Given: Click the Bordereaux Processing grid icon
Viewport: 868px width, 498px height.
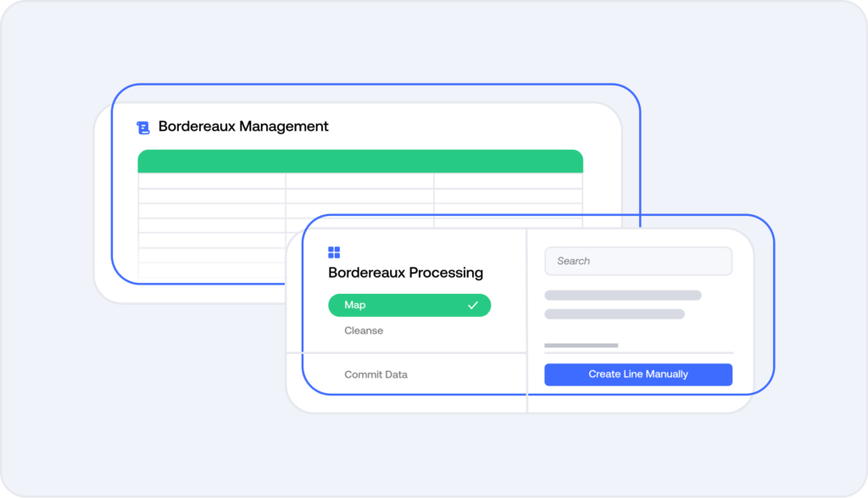Looking at the screenshot, I should (x=334, y=252).
